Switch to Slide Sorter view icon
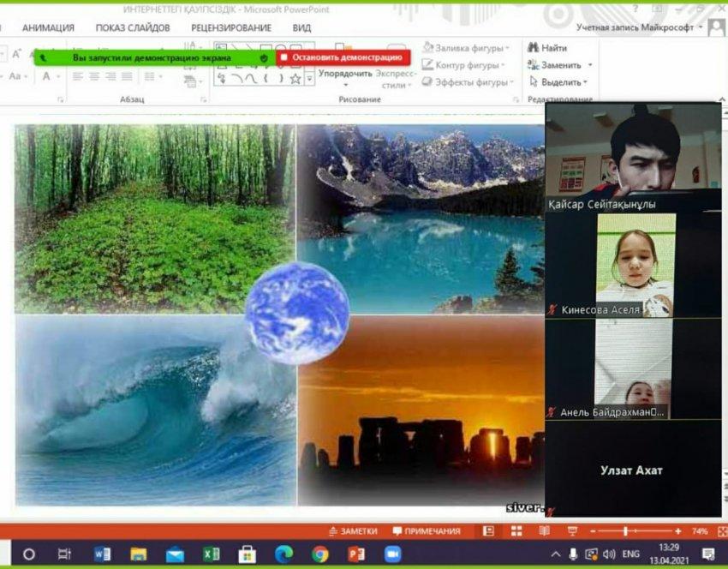Image resolution: width=728 pixels, height=569 pixels. (x=516, y=531)
